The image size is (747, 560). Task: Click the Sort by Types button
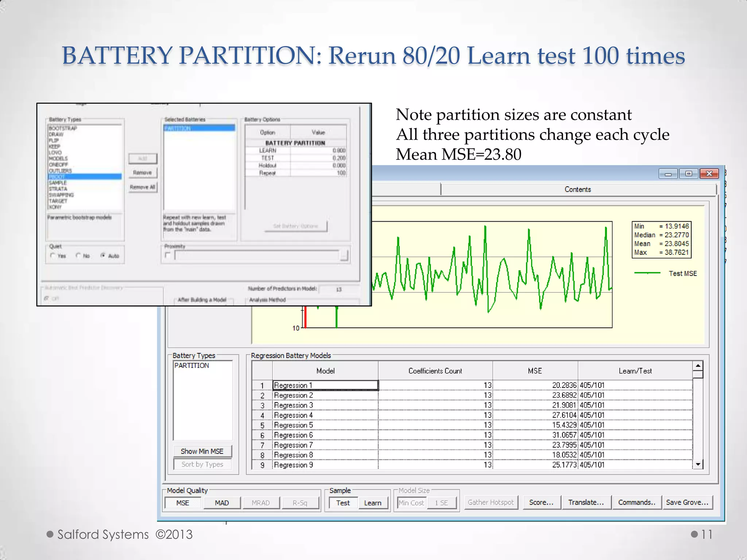click(x=202, y=464)
